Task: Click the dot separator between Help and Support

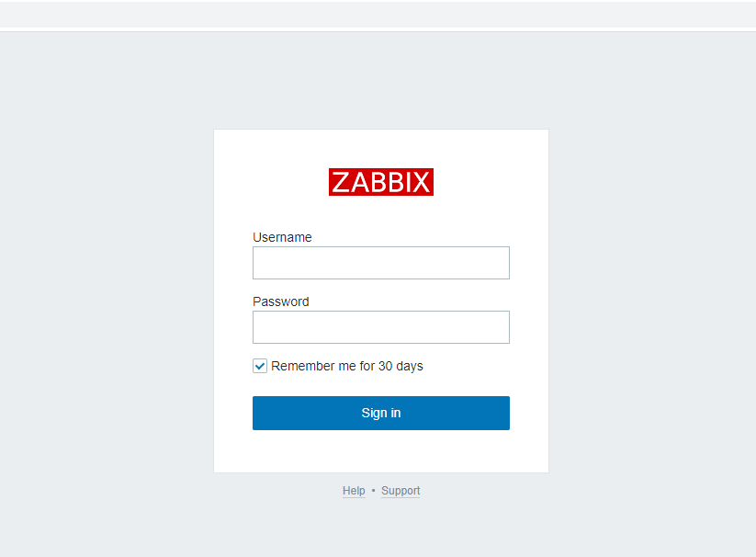Action: [x=373, y=491]
